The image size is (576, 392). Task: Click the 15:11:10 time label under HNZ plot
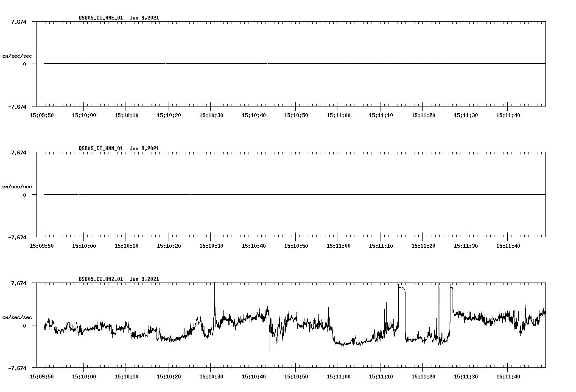pos(381,376)
